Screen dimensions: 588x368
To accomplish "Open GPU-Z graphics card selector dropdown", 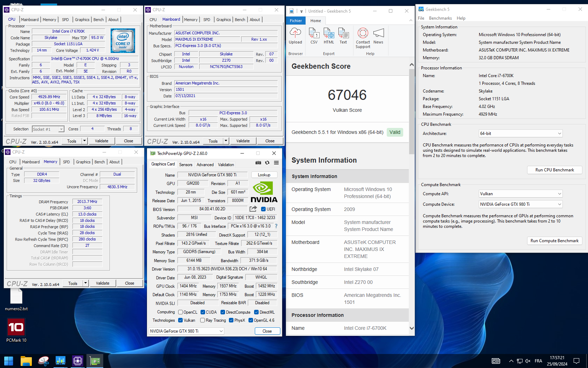I will (187, 331).
